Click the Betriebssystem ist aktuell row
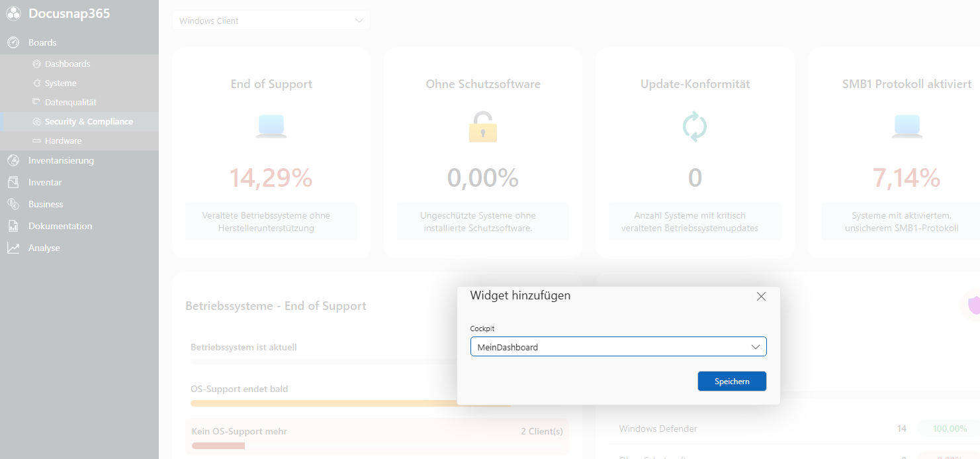The width and height of the screenshot is (980, 459). (377, 352)
